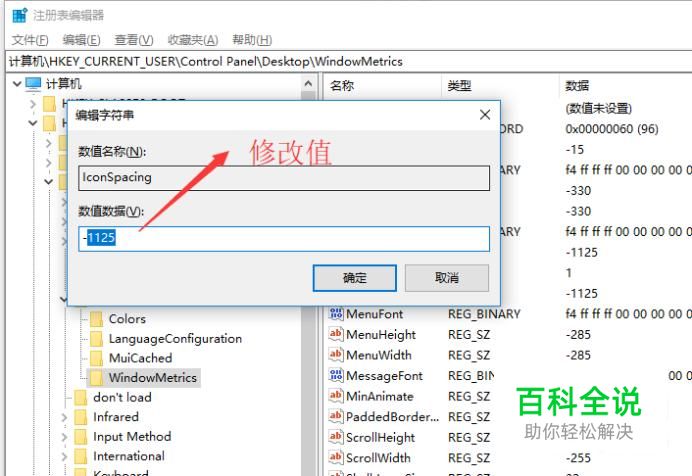Click the (数值未设置) data cell

pos(598,109)
